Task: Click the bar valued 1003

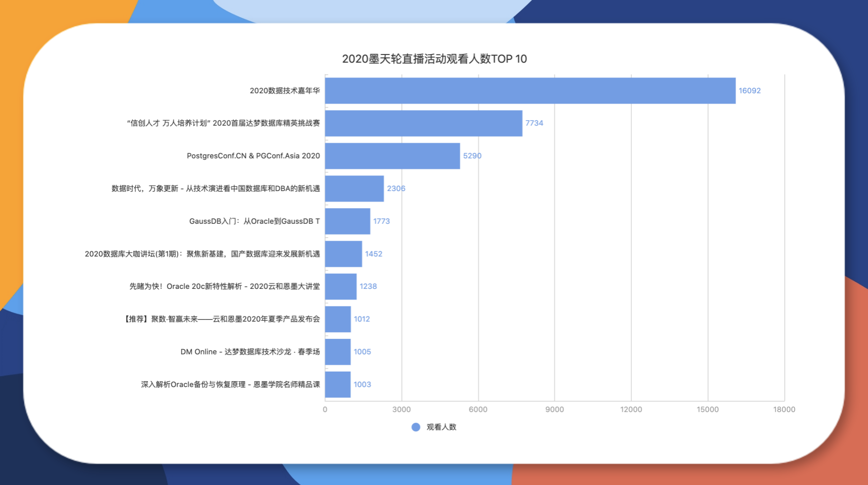Action: pos(338,385)
